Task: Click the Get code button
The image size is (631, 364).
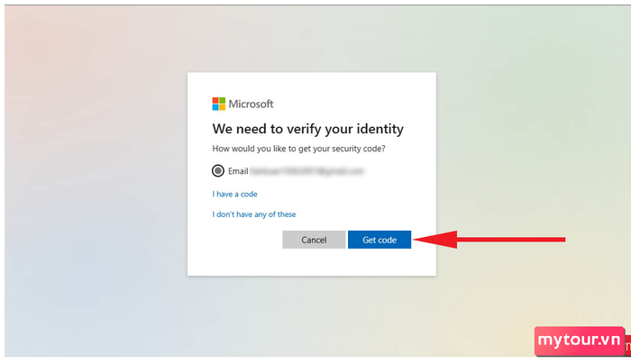Action: pos(380,240)
